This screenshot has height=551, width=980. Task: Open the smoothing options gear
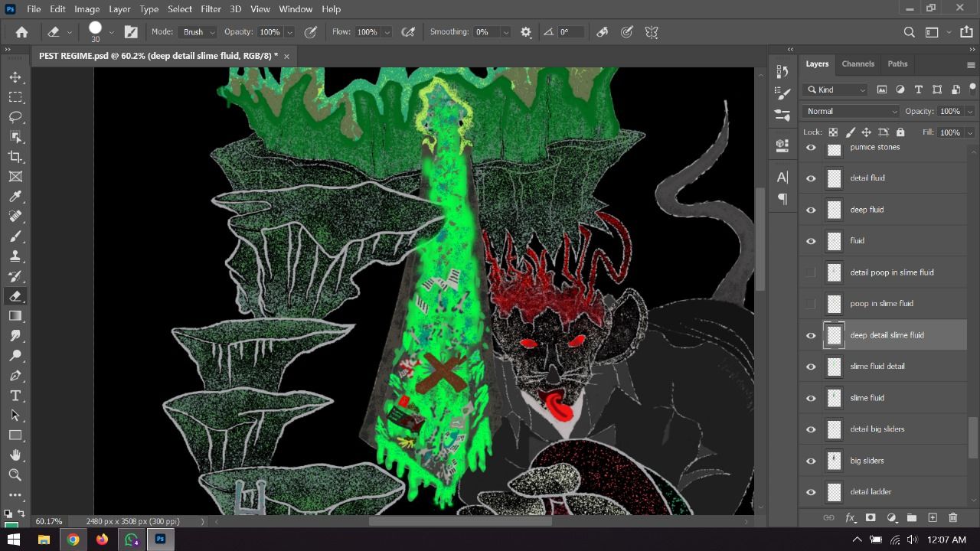[526, 32]
